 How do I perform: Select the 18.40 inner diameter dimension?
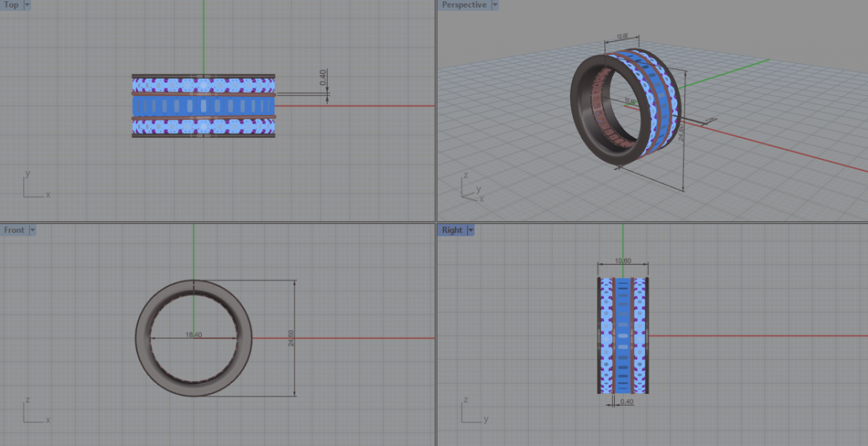coord(193,335)
